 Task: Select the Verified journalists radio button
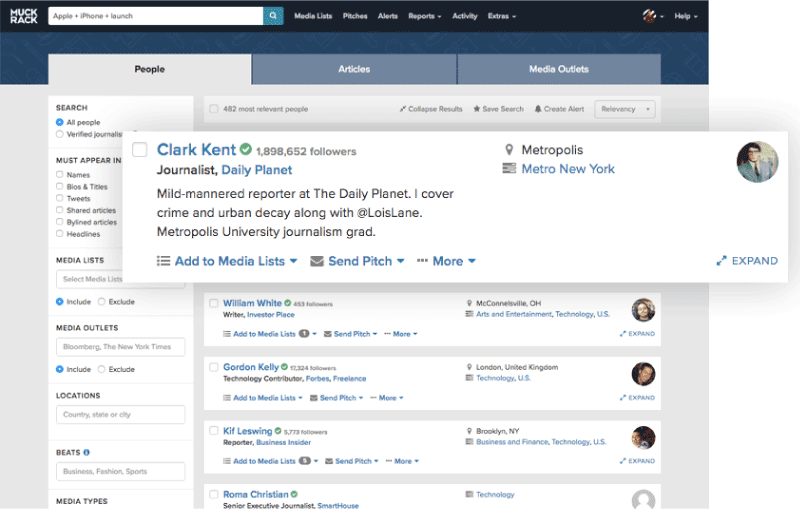click(60, 134)
